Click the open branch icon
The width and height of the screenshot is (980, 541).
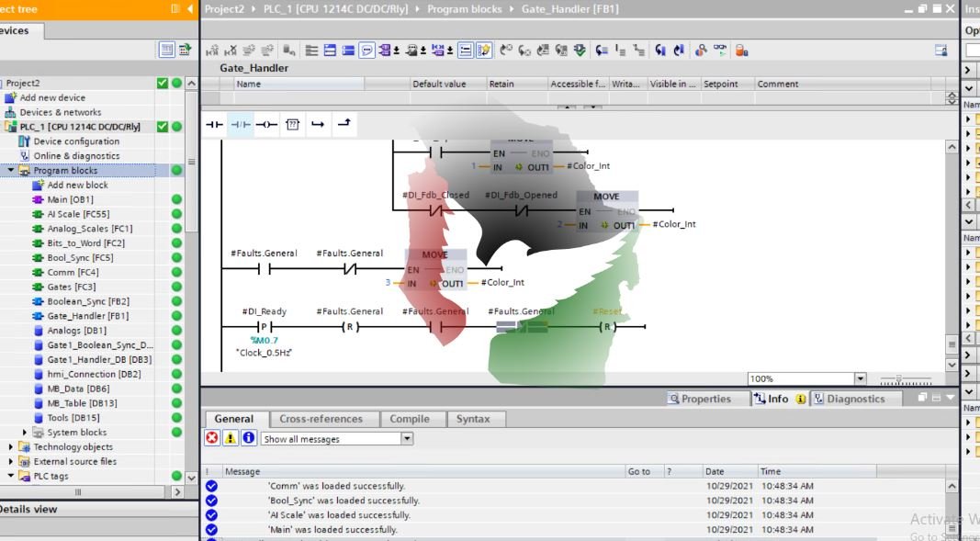pyautogui.click(x=318, y=125)
